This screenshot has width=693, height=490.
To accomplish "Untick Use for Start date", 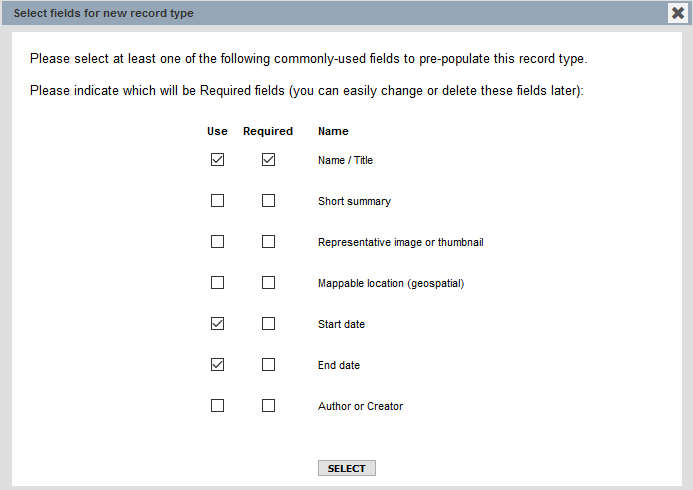I will [217, 324].
